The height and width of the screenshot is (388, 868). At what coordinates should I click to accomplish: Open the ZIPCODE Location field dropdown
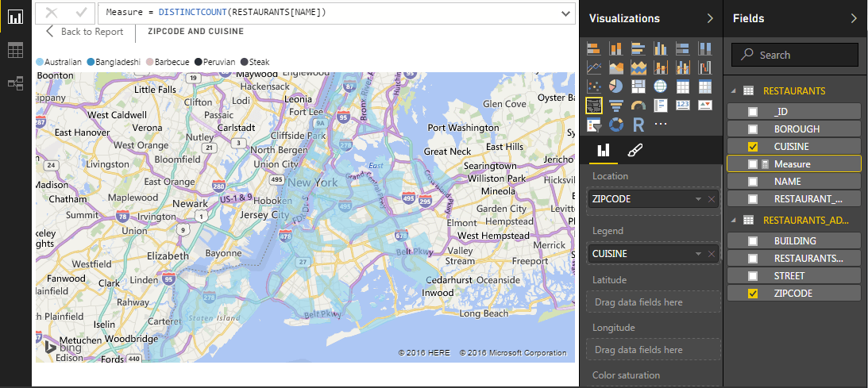coord(697,199)
